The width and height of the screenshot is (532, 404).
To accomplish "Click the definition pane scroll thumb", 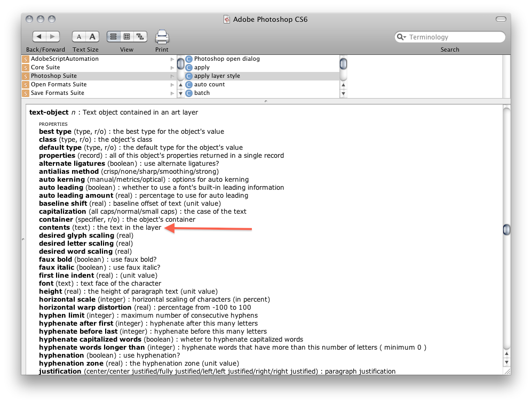I will coord(506,230).
